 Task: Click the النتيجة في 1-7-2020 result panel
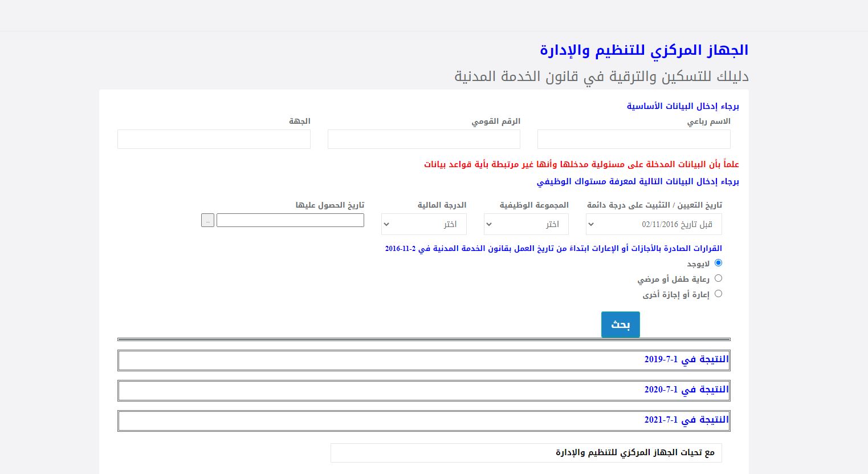(x=423, y=391)
